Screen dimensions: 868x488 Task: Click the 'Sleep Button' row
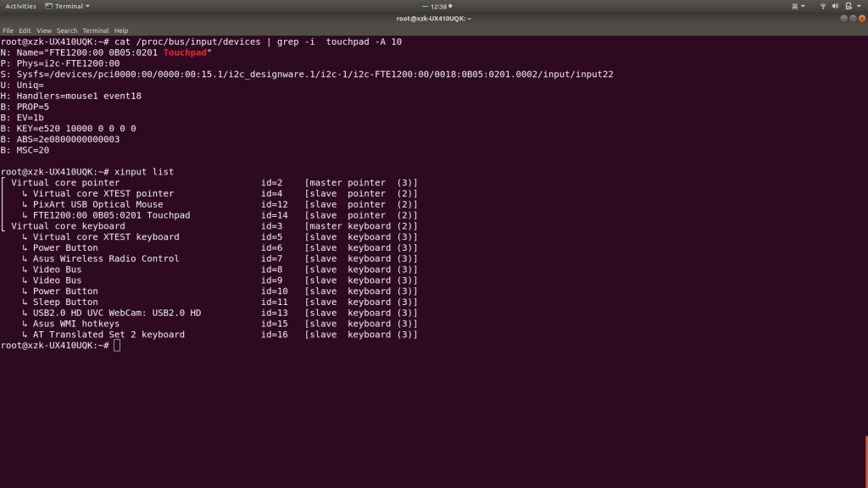[220, 302]
